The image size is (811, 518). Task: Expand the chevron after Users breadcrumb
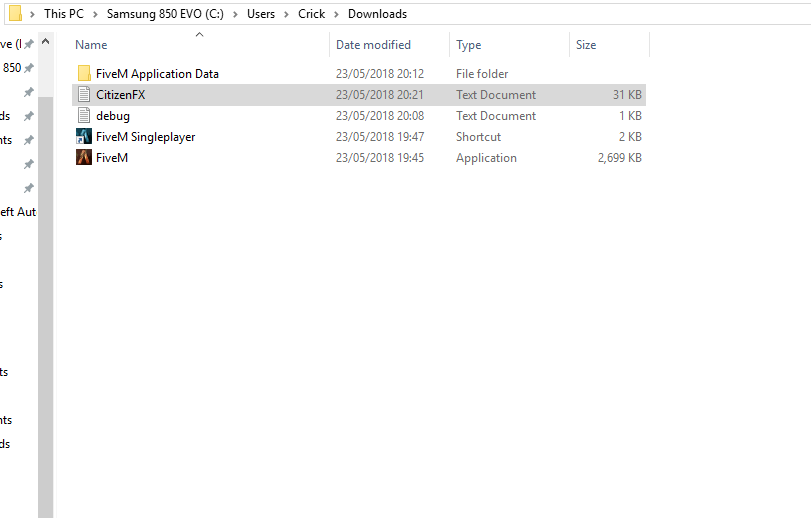click(286, 14)
